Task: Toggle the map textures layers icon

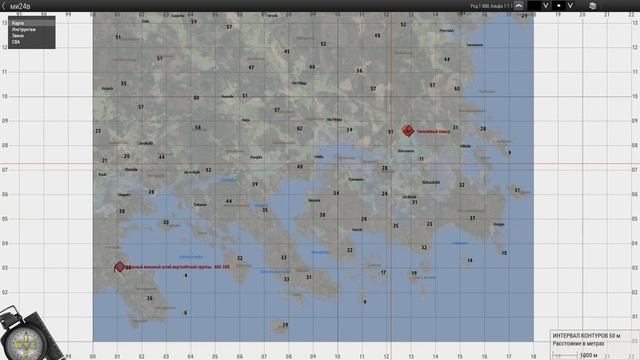Action: coord(593,6)
